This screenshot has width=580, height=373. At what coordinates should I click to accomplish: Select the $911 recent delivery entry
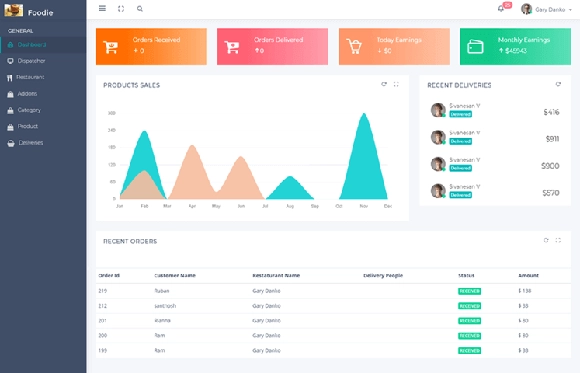click(495, 137)
